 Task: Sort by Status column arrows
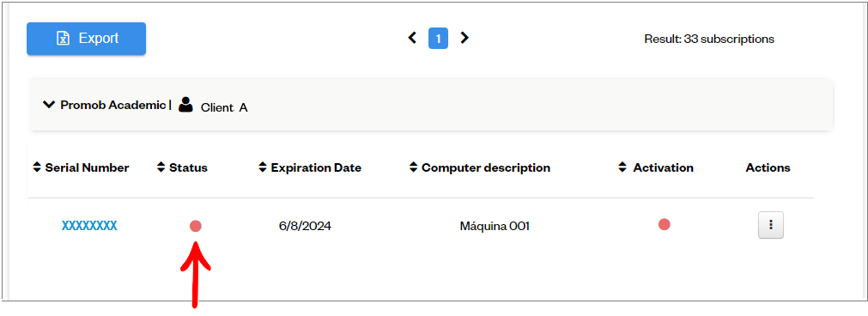[x=161, y=167]
